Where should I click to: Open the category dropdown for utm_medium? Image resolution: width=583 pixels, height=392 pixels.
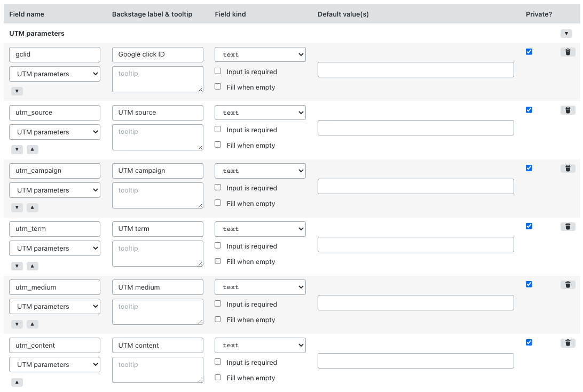pos(54,306)
